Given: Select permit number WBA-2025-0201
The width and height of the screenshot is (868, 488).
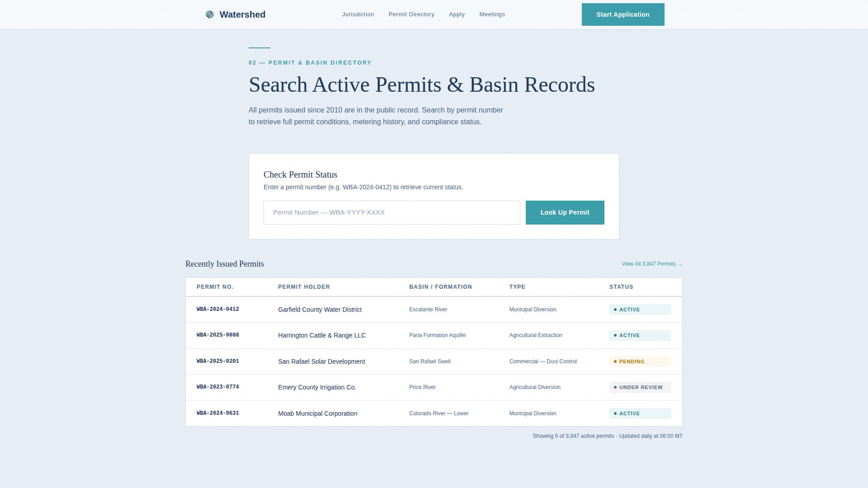Looking at the screenshot, I should [218, 361].
